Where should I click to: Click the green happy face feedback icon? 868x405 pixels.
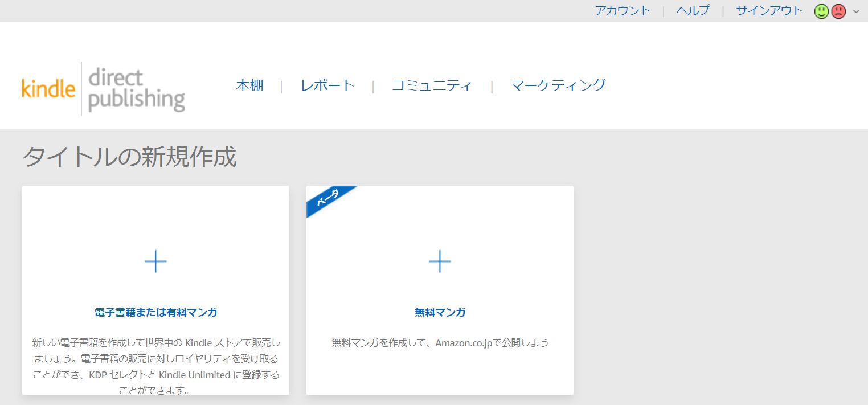click(821, 11)
